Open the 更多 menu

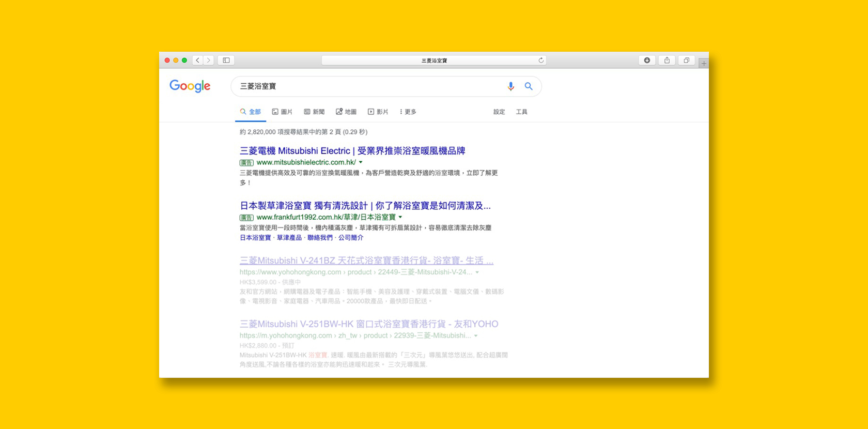408,112
